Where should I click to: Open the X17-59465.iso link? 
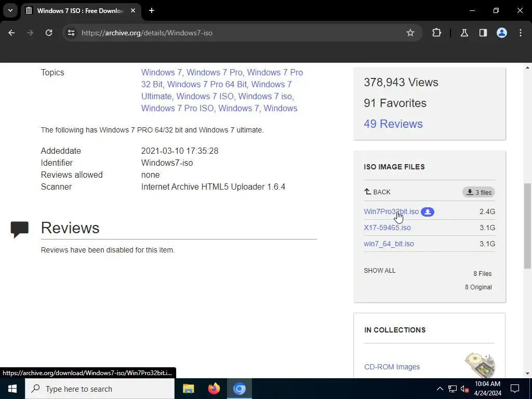387,228
